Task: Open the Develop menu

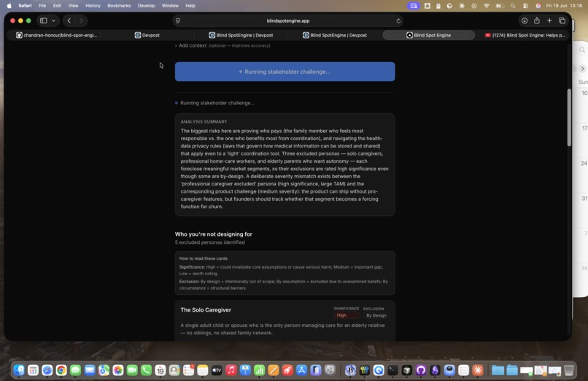Action: click(146, 6)
